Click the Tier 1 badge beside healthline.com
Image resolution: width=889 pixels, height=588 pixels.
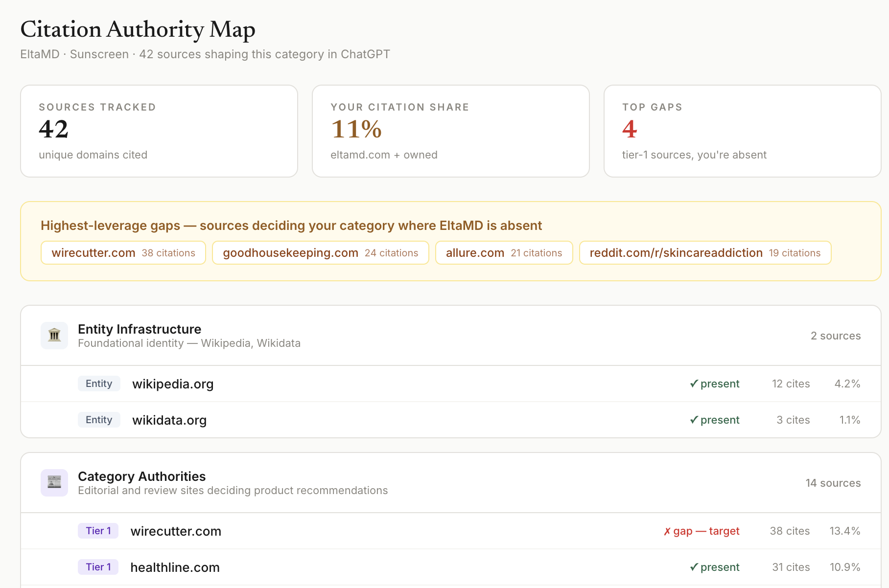(x=98, y=567)
